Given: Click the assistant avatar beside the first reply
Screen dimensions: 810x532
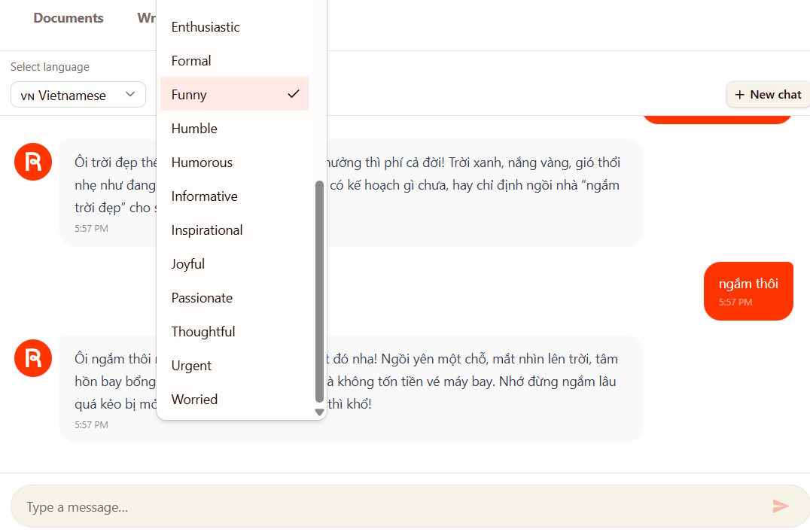Looking at the screenshot, I should pos(33,162).
